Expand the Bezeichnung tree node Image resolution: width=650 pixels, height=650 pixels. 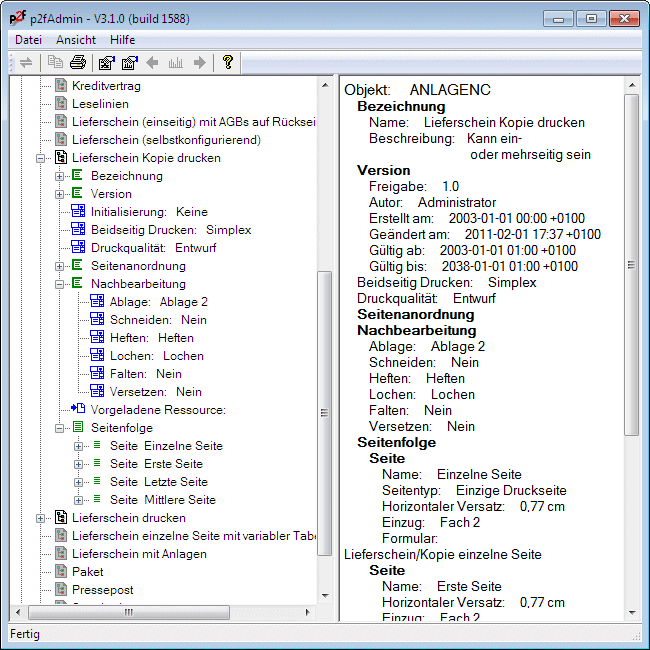coord(60,176)
